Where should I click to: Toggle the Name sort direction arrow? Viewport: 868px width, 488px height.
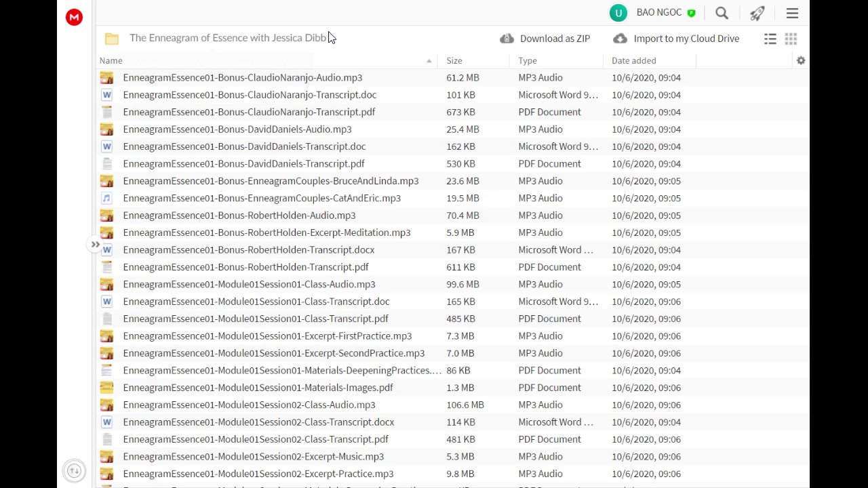point(429,61)
